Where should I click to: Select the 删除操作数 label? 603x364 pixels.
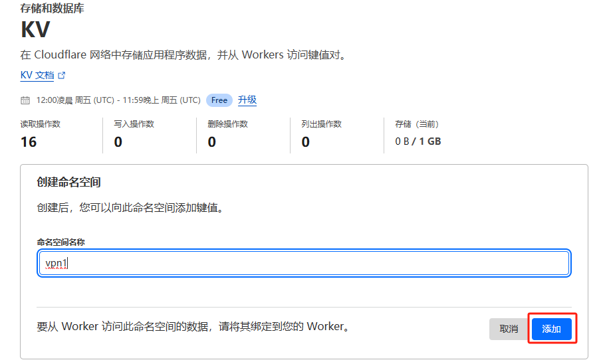pyautogui.click(x=227, y=124)
